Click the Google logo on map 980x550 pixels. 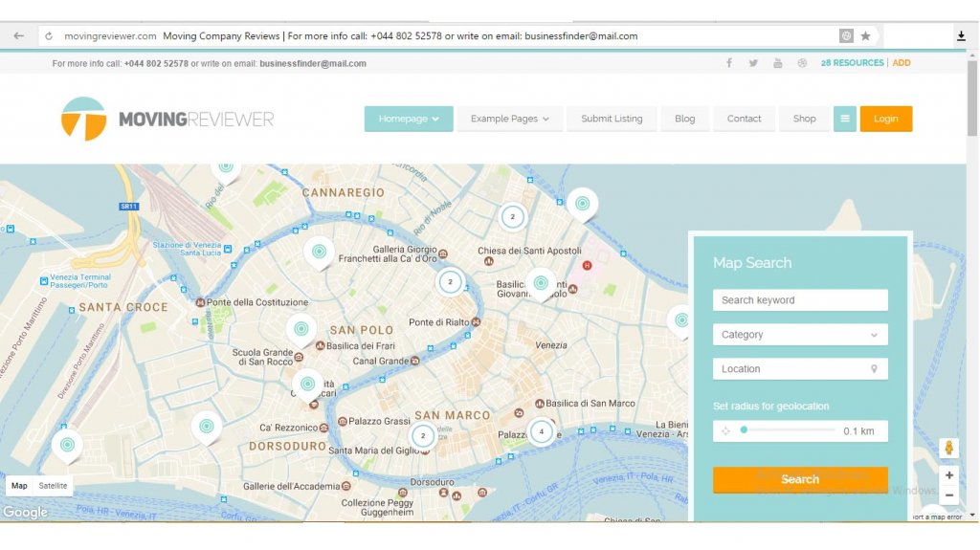coord(25,512)
